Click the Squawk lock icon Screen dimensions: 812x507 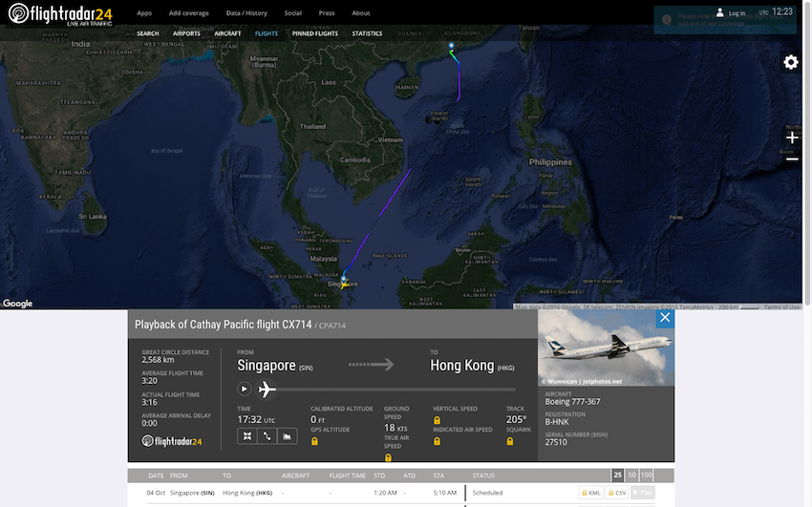(510, 441)
